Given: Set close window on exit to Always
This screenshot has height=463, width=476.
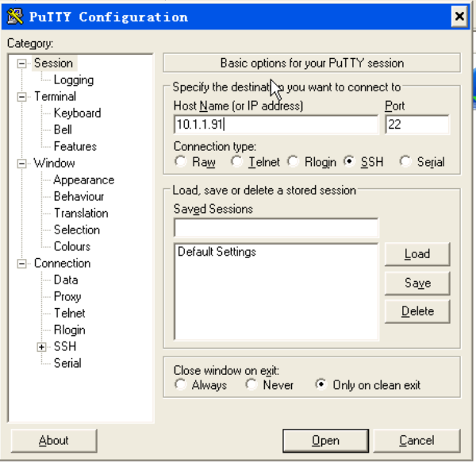Looking at the screenshot, I should pos(180,384).
